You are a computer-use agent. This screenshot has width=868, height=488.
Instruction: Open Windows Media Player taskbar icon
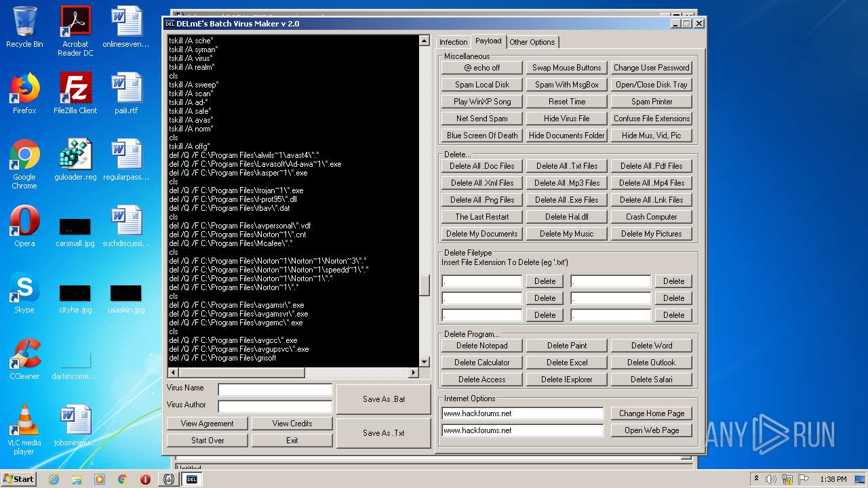tap(100, 479)
